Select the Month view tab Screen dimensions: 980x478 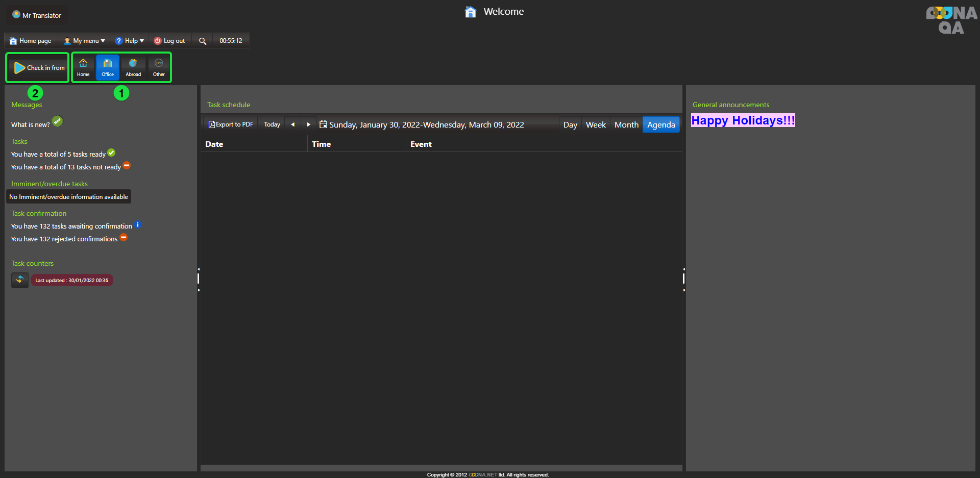click(626, 125)
